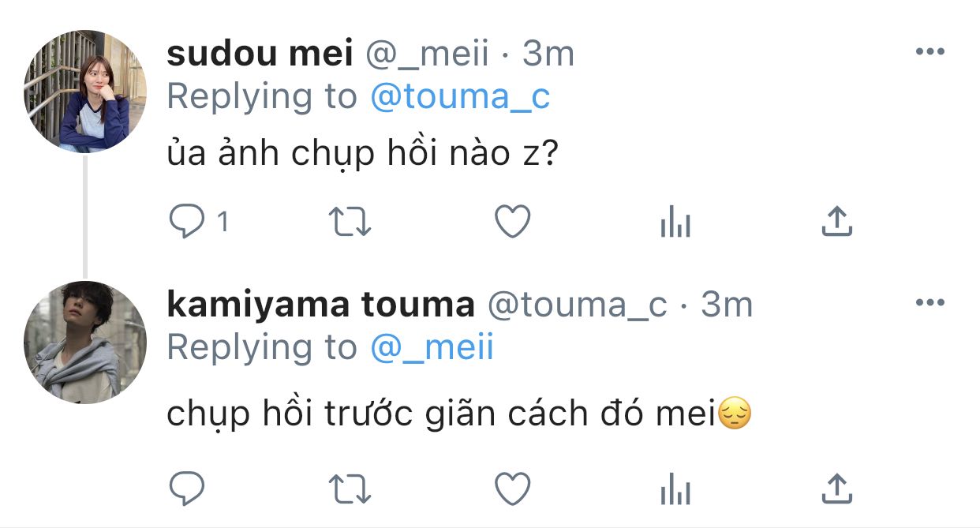Open the sudou mei display name
The width and height of the screenshot is (980, 528).
(x=260, y=54)
